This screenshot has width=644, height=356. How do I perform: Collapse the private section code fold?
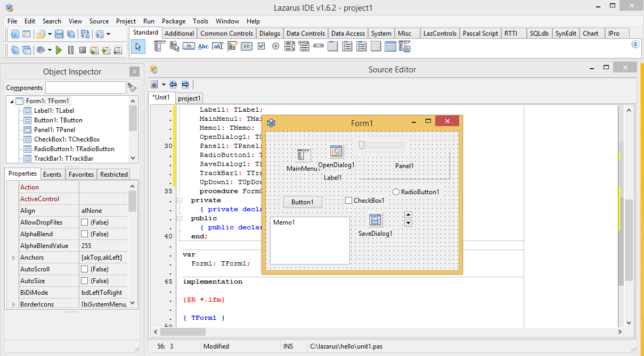[x=179, y=201]
